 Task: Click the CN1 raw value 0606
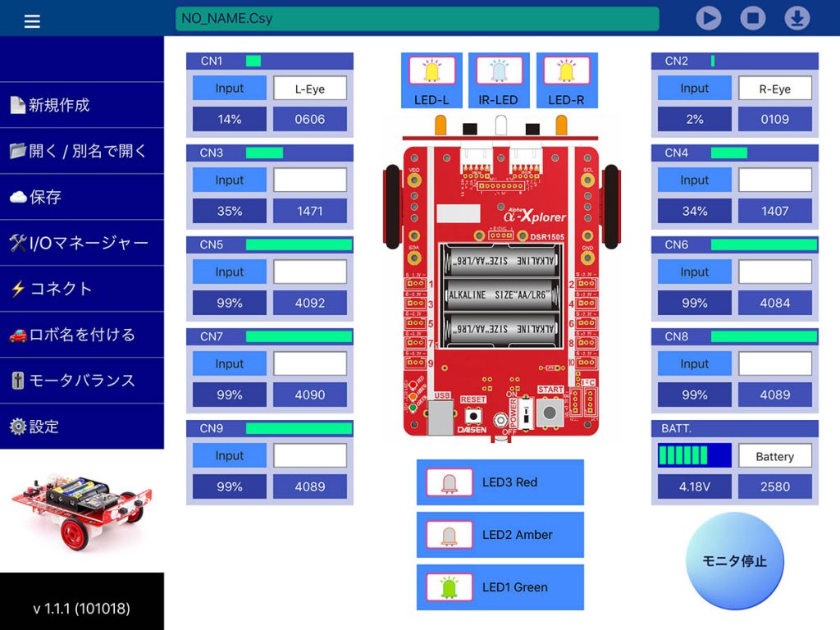click(x=309, y=119)
